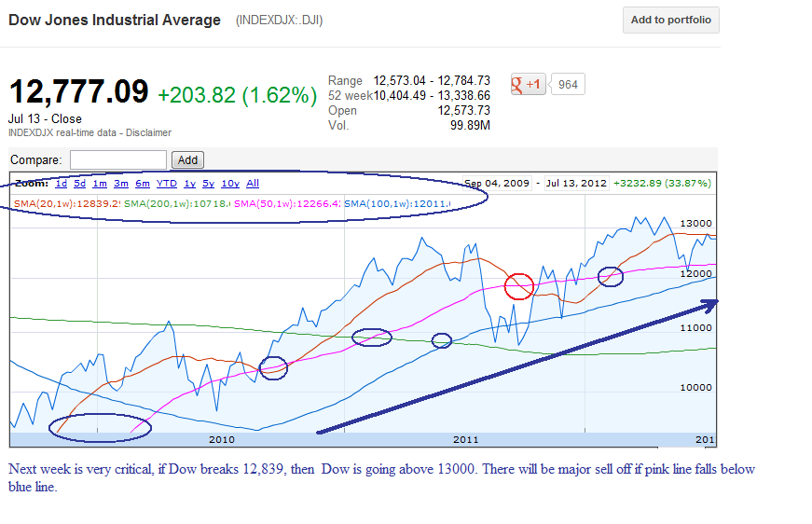The height and width of the screenshot is (524, 812).
Task: Click the +203.82 (1.62%) change value
Action: (x=237, y=95)
